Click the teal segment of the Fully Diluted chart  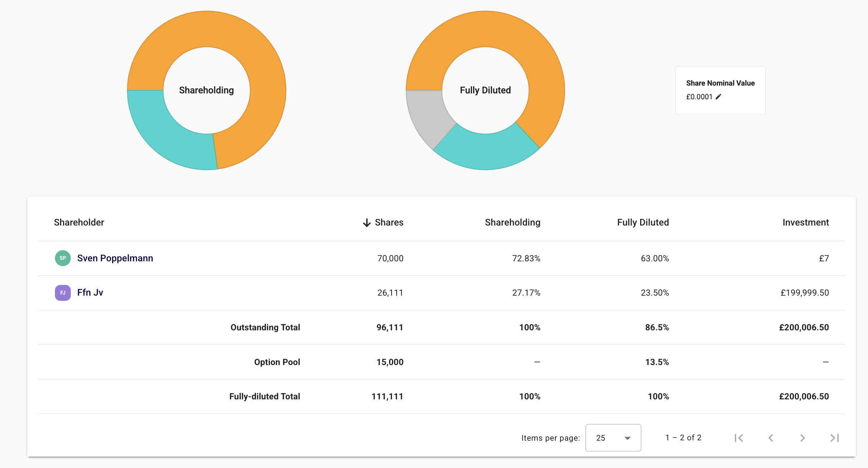485,151
